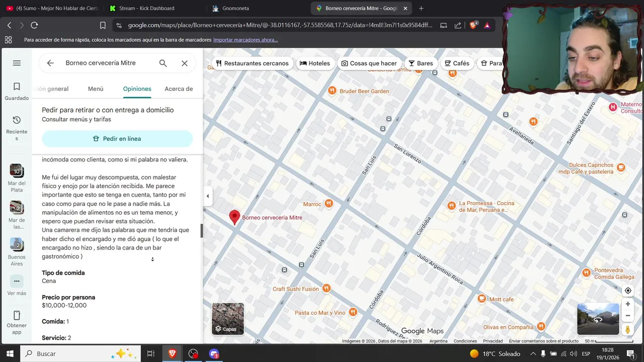Click the Olivas en Compañia marker
Viewport: 644px width, 362px height.
(x=541, y=326)
